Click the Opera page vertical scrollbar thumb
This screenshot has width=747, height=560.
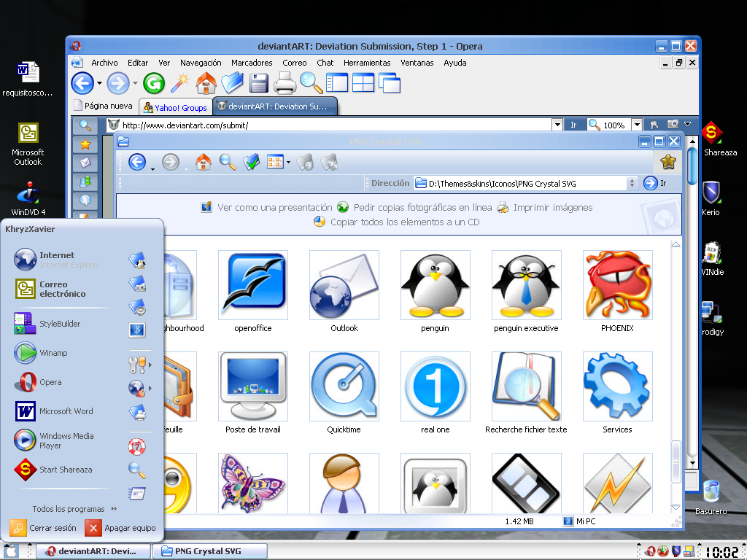pyautogui.click(x=692, y=166)
